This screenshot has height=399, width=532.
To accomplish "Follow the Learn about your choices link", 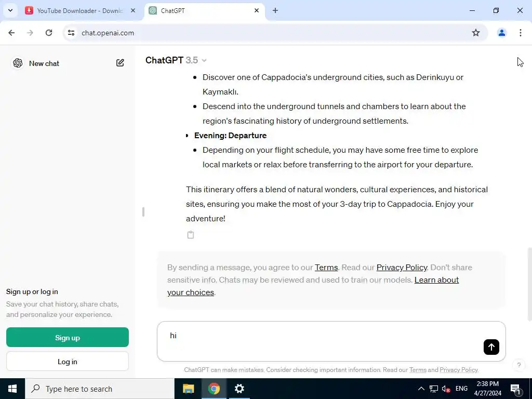I will pos(436,280).
